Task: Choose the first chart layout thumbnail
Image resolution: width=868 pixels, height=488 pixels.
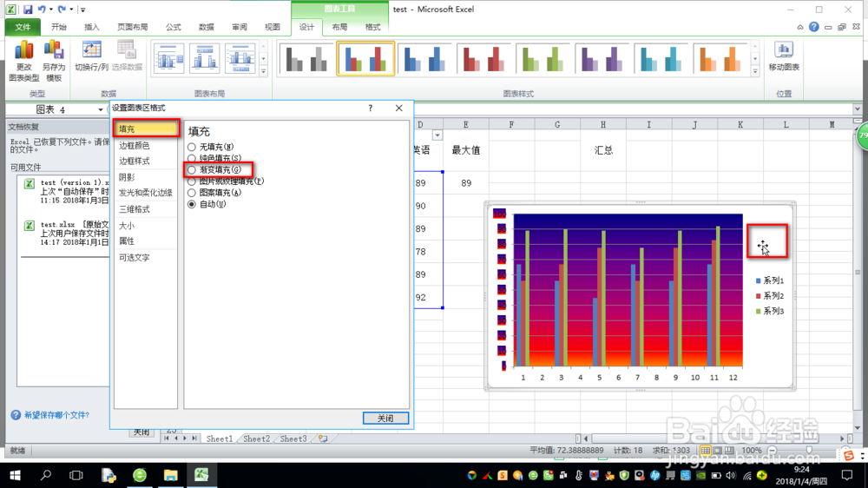Action: (169, 58)
